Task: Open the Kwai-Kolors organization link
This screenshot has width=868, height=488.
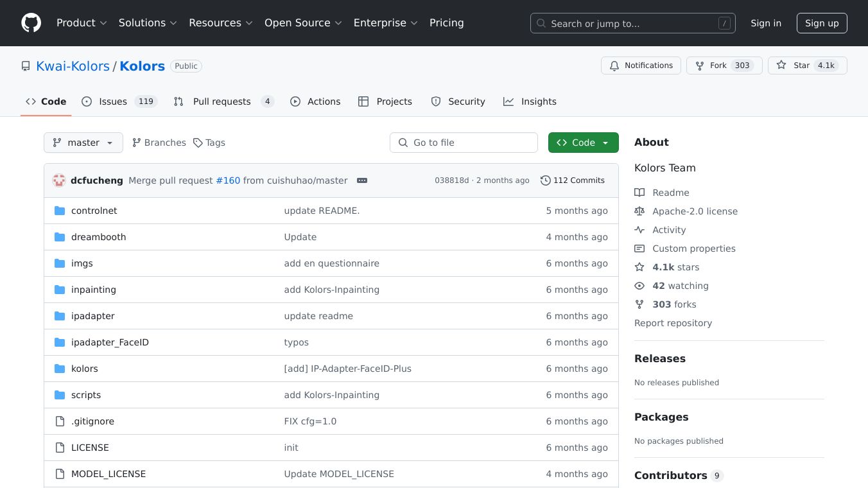Action: 73,66
